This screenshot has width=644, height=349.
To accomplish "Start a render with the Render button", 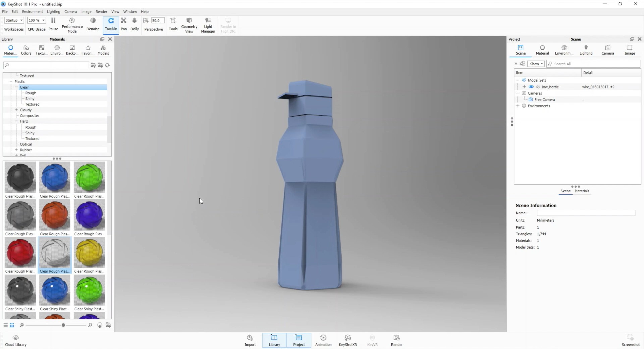I will tap(396, 340).
